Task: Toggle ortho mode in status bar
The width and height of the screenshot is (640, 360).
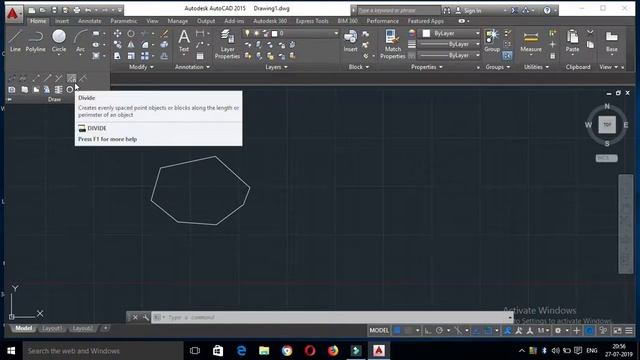Action: pyautogui.click(x=428, y=331)
